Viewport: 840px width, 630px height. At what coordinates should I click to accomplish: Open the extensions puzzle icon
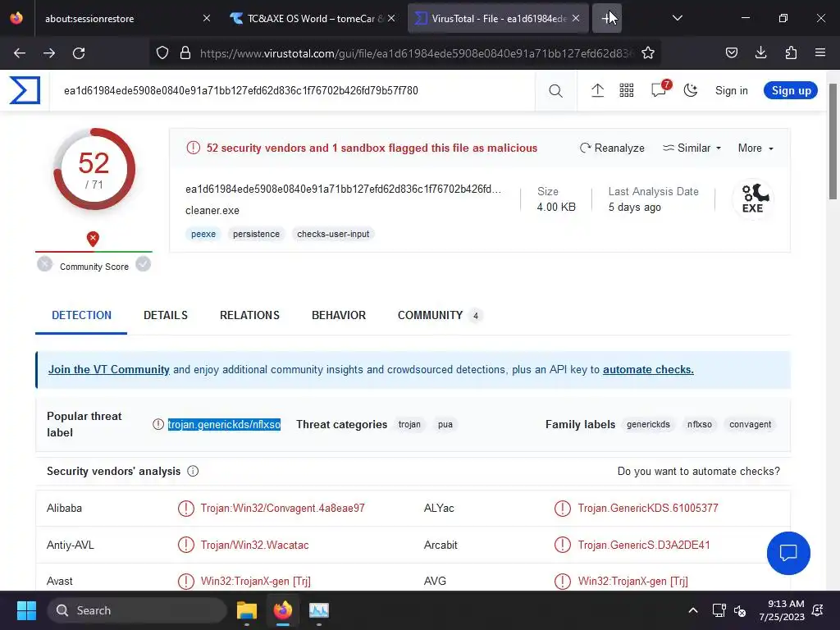tap(791, 52)
